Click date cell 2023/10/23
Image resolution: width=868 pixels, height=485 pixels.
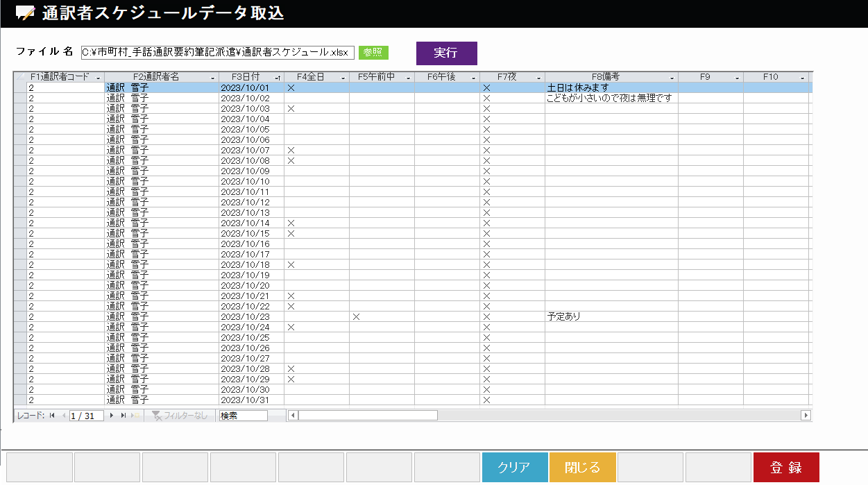tap(252, 317)
